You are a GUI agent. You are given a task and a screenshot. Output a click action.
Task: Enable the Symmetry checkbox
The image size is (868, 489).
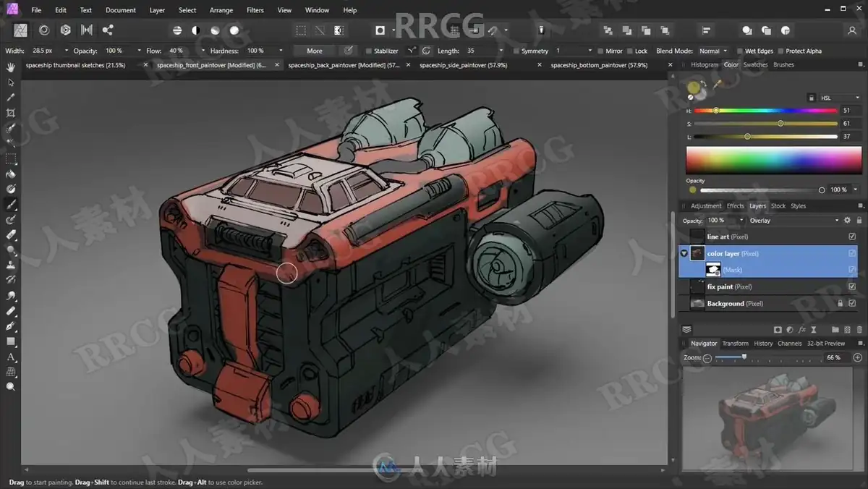[x=516, y=51]
